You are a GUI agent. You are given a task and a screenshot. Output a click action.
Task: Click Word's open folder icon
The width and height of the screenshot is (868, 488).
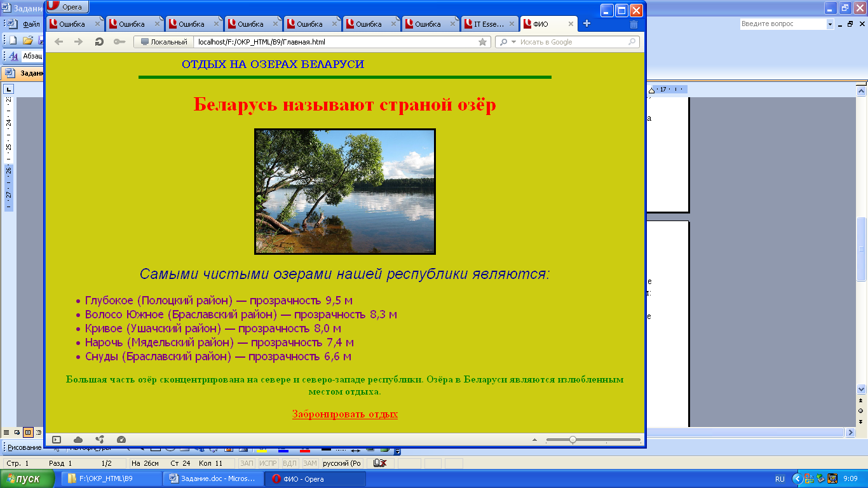[x=27, y=40]
